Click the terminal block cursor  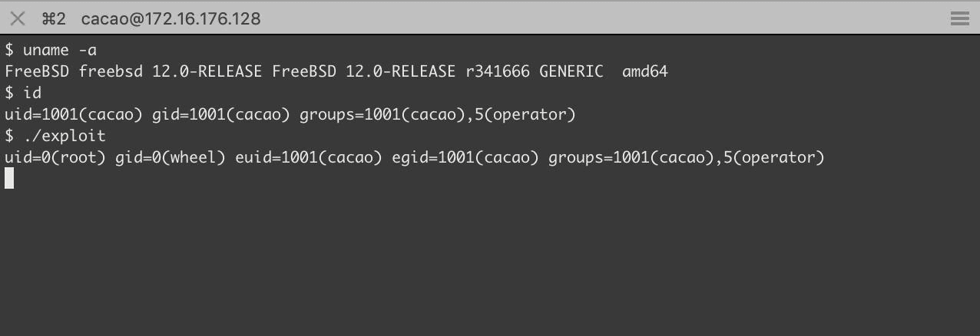click(x=9, y=178)
